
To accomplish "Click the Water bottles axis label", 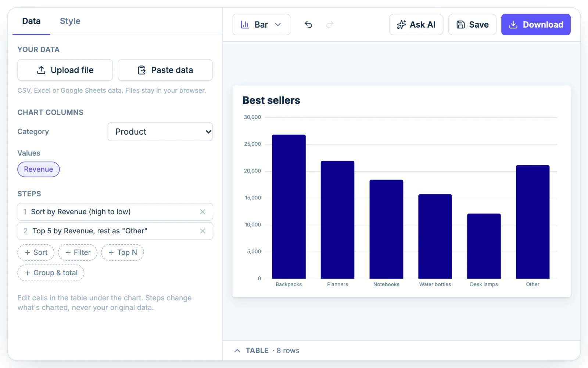I will coord(435,284).
